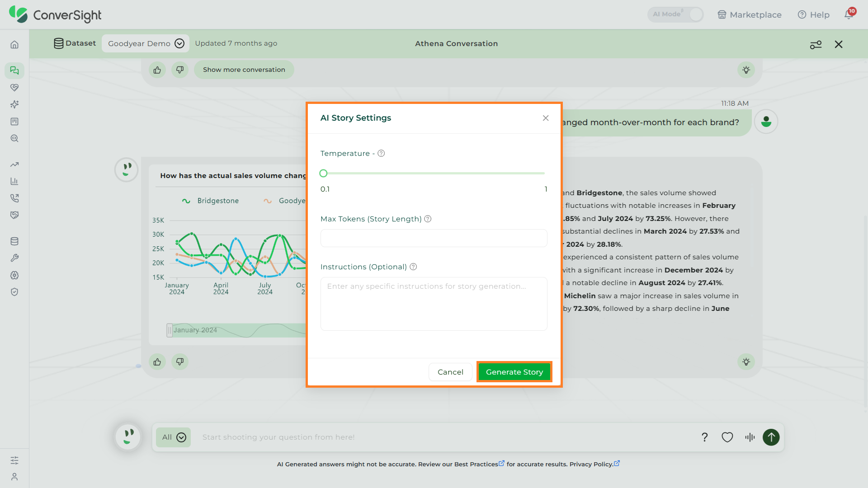
Task: Click the Cancel button
Action: pyautogui.click(x=450, y=372)
